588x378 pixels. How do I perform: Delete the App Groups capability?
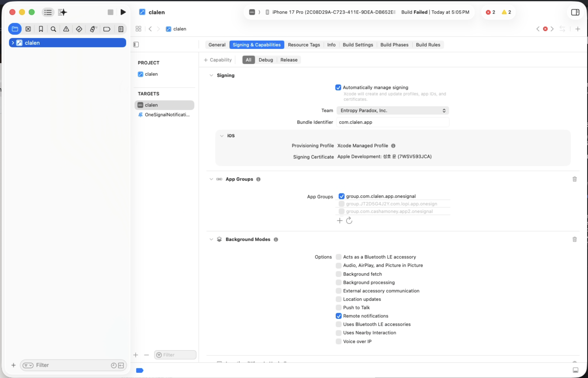pyautogui.click(x=575, y=179)
